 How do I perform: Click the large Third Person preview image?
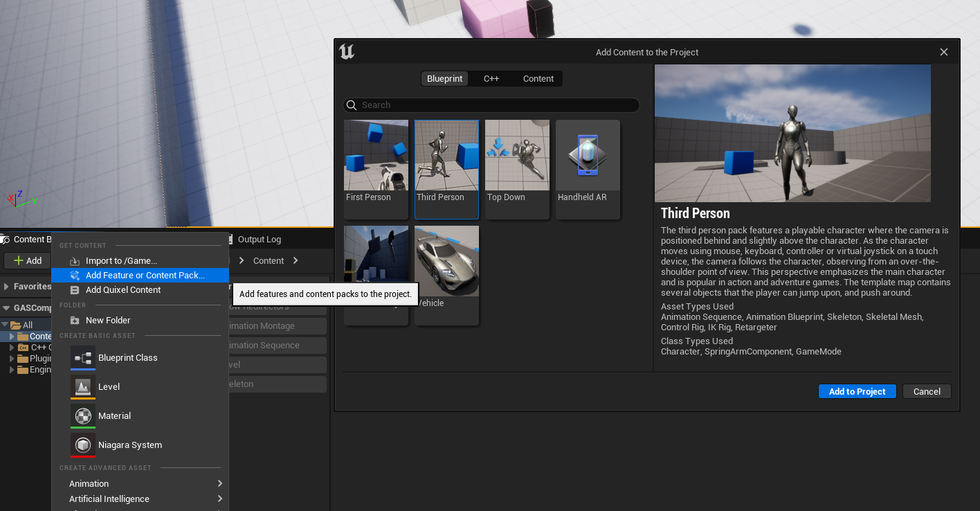[792, 133]
